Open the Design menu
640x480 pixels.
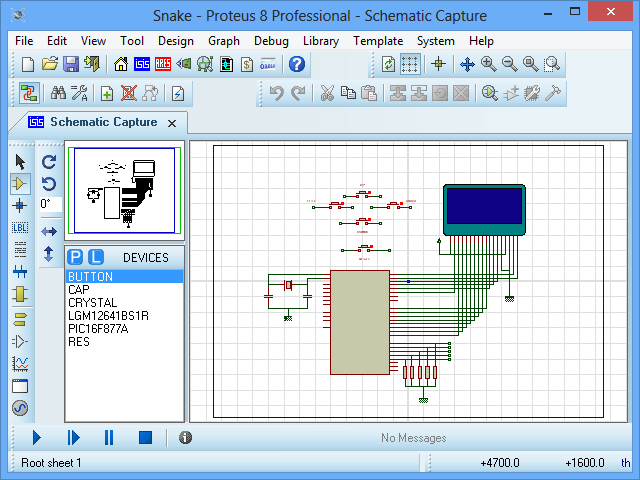176,41
